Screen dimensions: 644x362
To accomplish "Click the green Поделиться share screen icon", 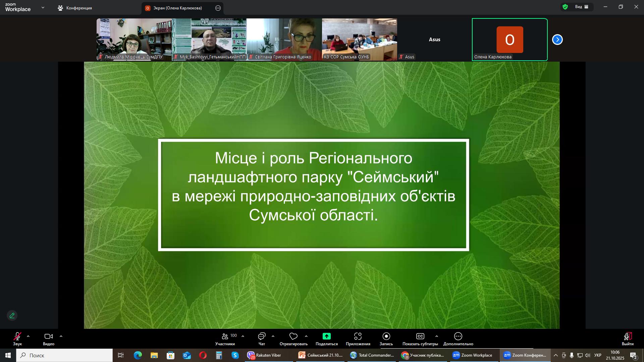I will [326, 336].
